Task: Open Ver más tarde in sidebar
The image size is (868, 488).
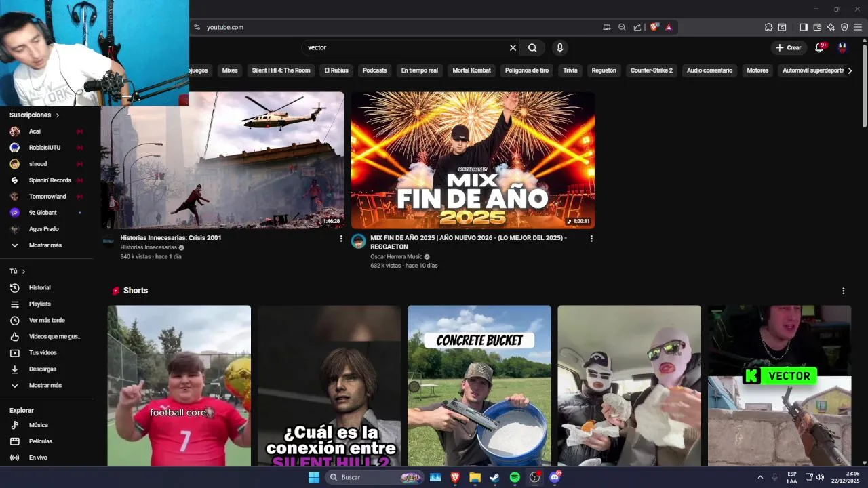Action: [x=47, y=321]
